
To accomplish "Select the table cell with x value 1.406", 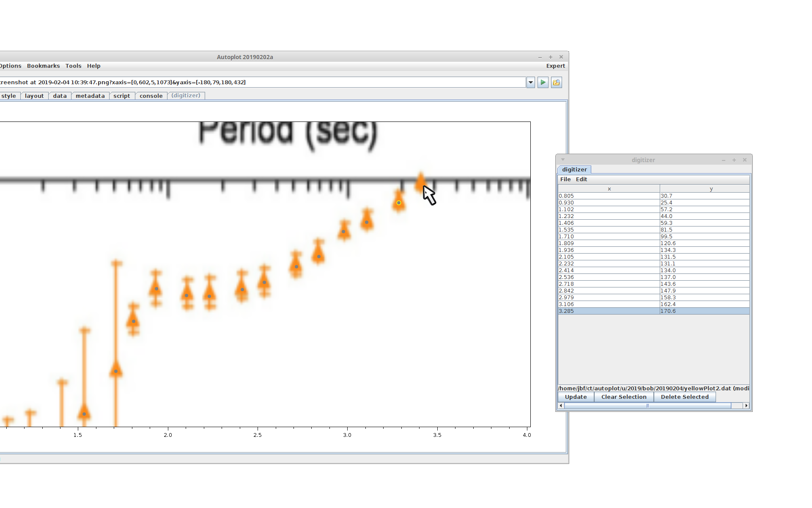I will click(x=609, y=223).
